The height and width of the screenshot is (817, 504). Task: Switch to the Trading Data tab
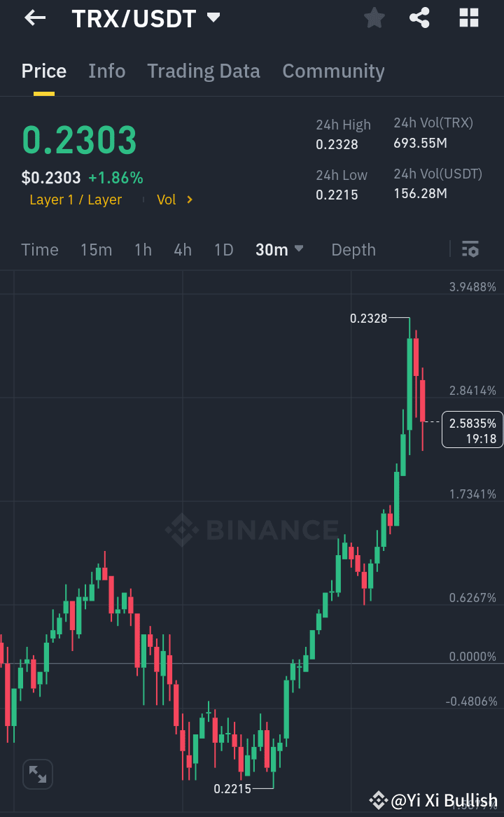pos(203,71)
